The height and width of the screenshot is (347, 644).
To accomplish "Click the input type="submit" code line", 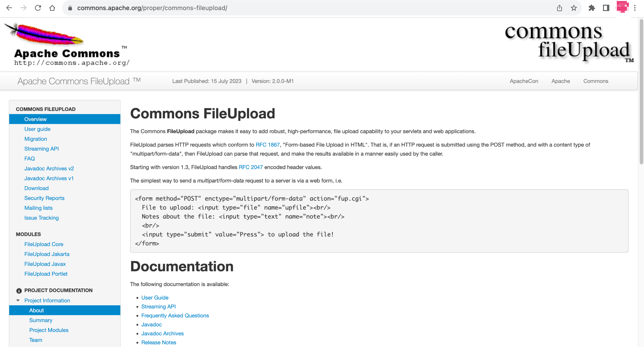I will tap(238, 234).
